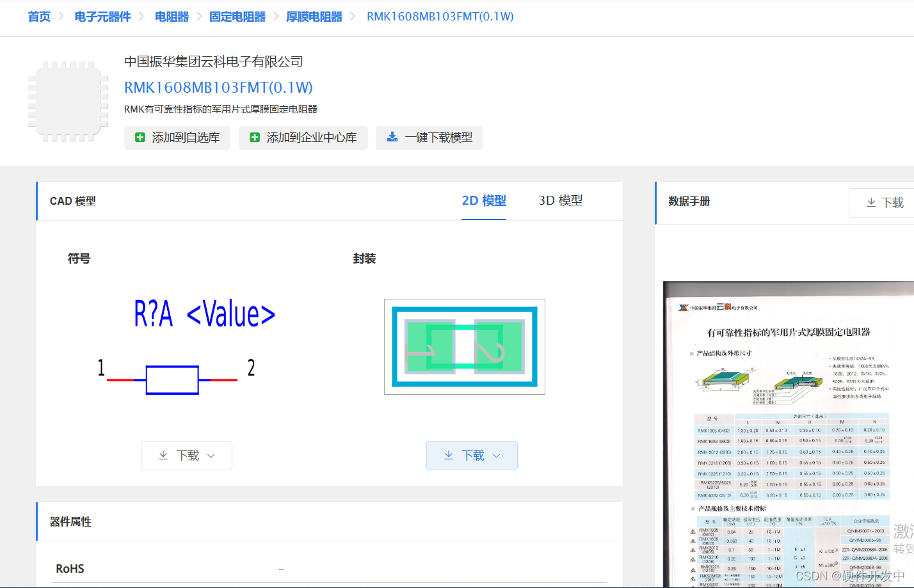Click the download arrow icon under the footprint

click(x=449, y=456)
